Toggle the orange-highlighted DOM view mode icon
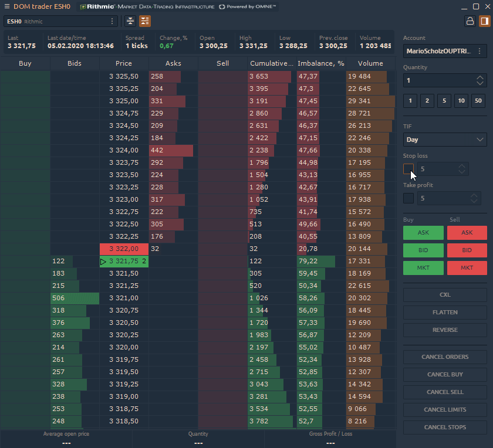493x448 pixels. click(145, 21)
